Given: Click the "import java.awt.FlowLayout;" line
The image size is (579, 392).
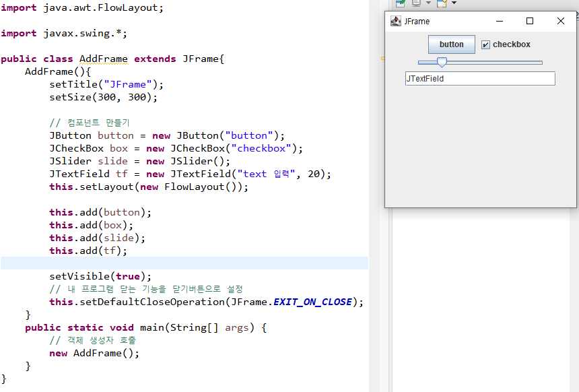Looking at the screenshot, I should (82, 8).
